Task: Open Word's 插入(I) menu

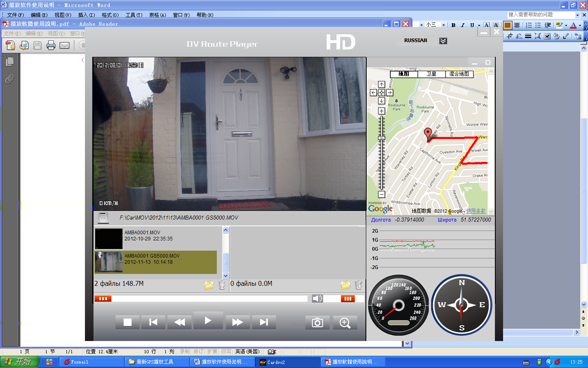Action: click(87, 15)
